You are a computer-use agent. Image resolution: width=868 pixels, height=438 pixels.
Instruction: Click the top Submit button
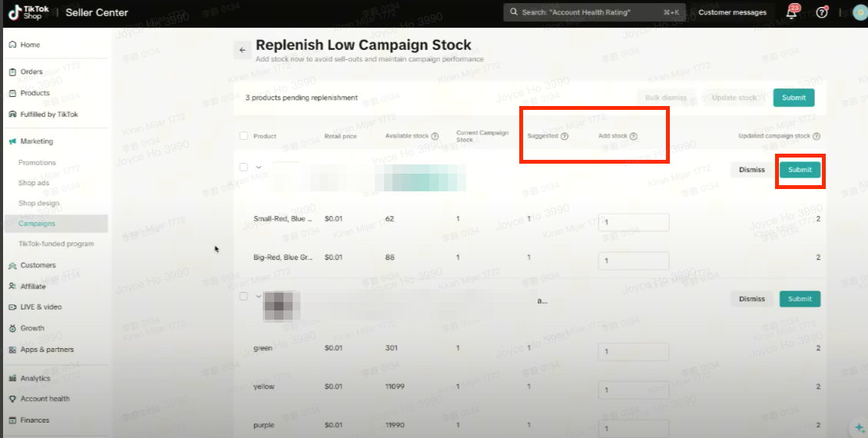tap(793, 98)
